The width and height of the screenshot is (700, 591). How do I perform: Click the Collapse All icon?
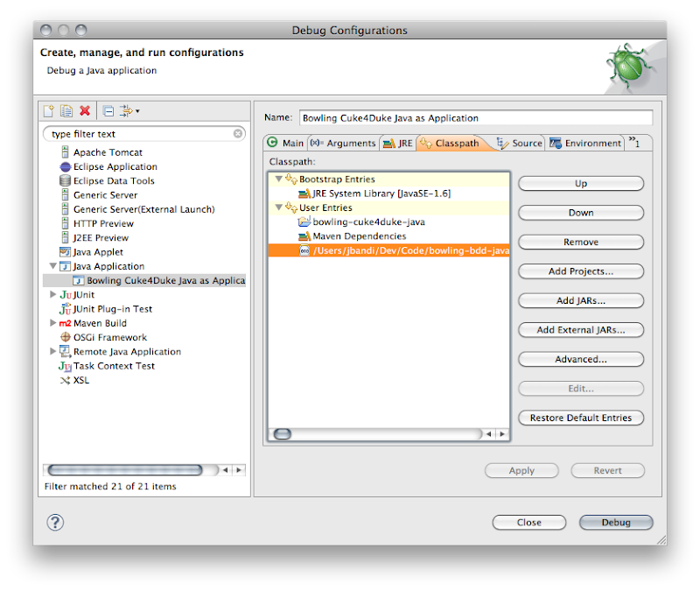click(108, 111)
